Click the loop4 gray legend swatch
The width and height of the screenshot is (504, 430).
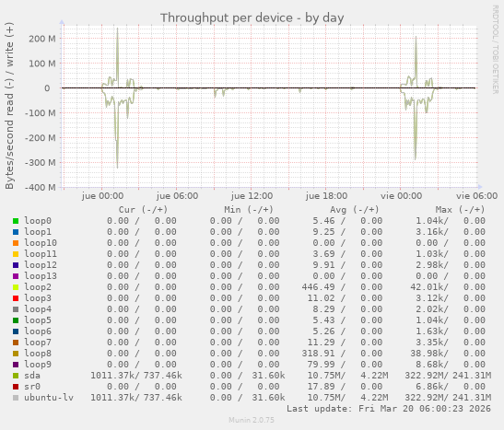(x=16, y=309)
